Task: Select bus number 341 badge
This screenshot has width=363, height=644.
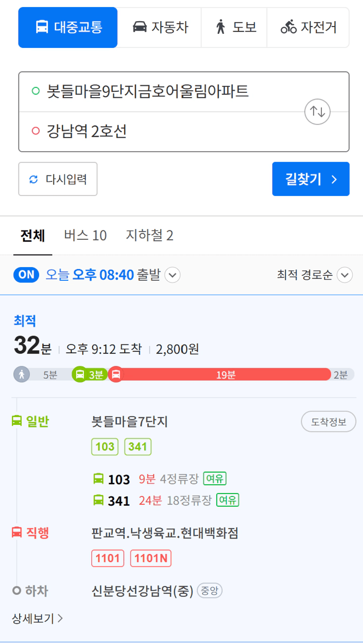Action: point(138,447)
